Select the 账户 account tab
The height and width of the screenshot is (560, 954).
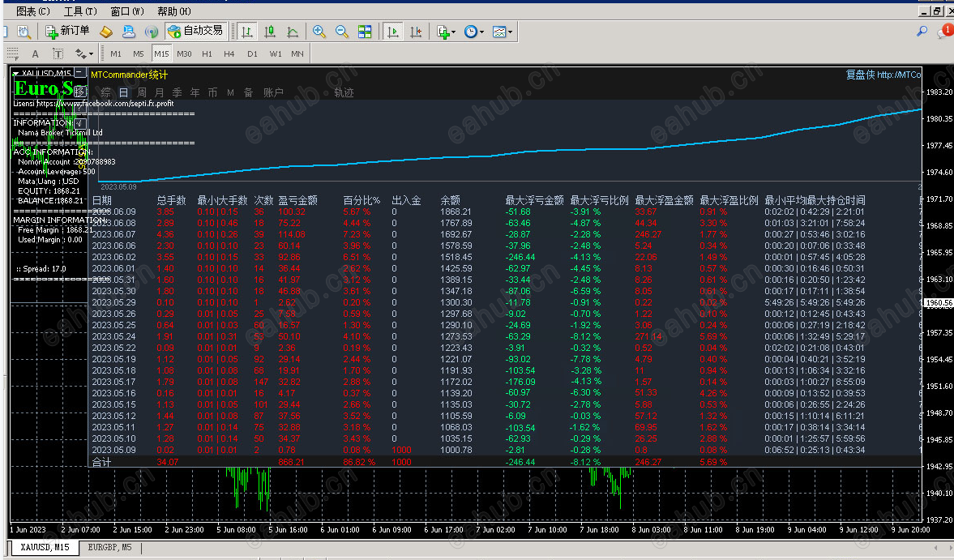[x=273, y=92]
